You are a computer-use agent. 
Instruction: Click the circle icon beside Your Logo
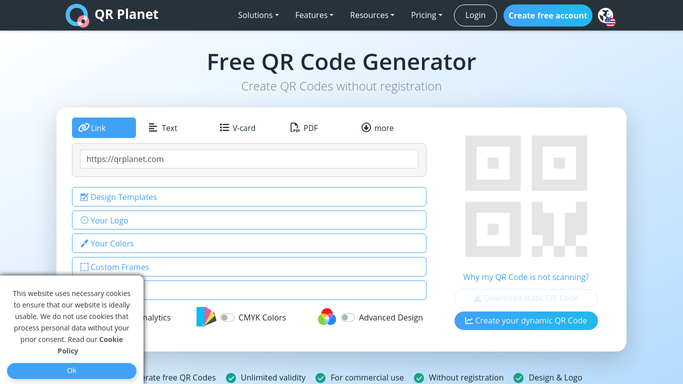(84, 220)
